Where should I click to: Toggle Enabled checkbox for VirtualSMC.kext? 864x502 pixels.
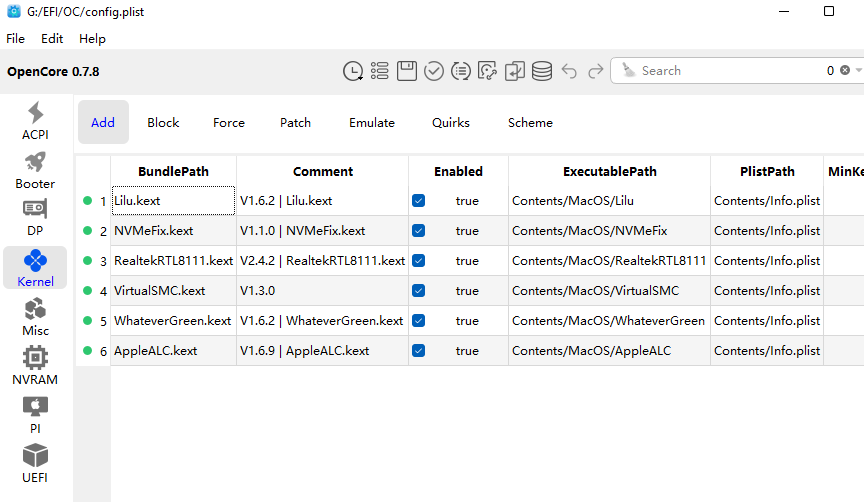click(418, 291)
